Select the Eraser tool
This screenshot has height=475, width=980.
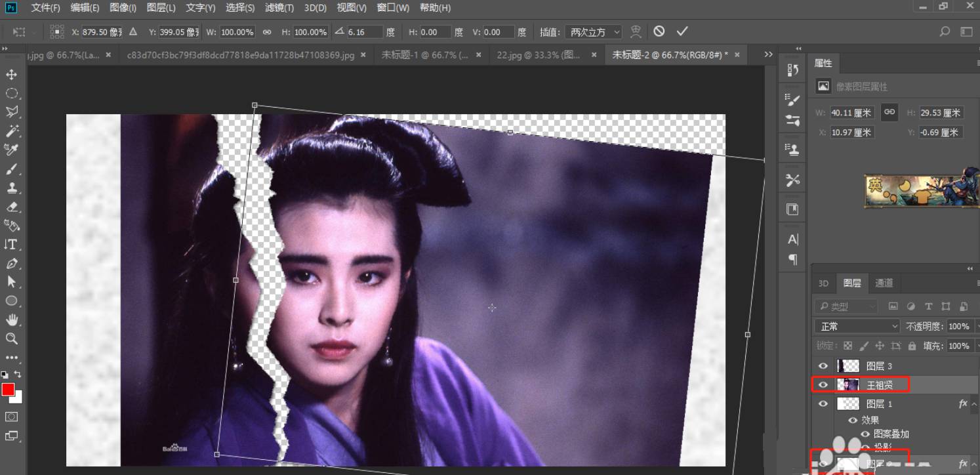coord(11,207)
